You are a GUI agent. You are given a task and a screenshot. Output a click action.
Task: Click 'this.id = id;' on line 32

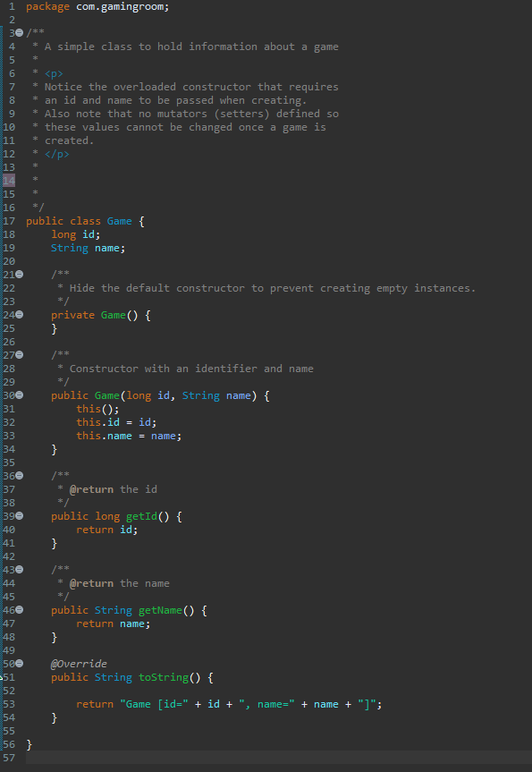(x=116, y=422)
